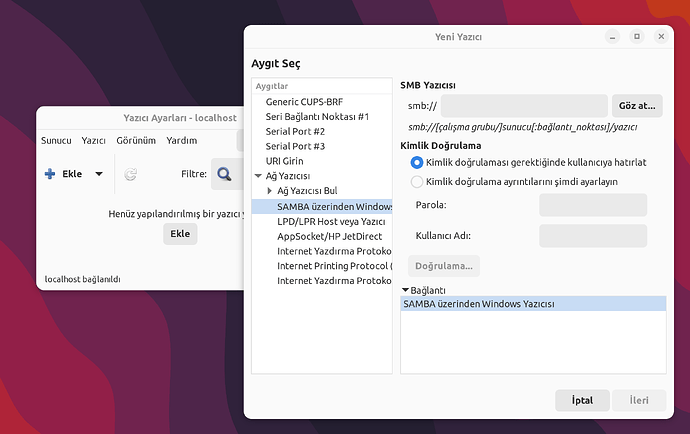This screenshot has height=434, width=690.
Task: Open the Sunucu menu
Action: [x=56, y=140]
